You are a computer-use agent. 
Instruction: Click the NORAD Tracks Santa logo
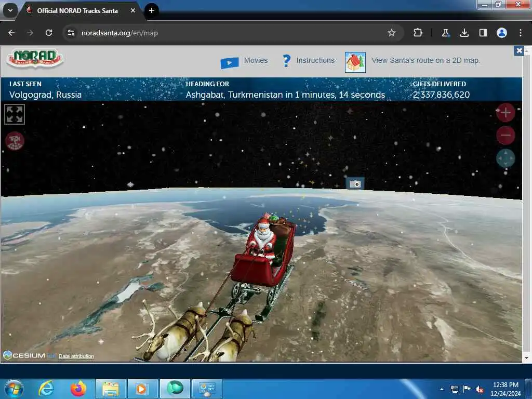[35, 58]
